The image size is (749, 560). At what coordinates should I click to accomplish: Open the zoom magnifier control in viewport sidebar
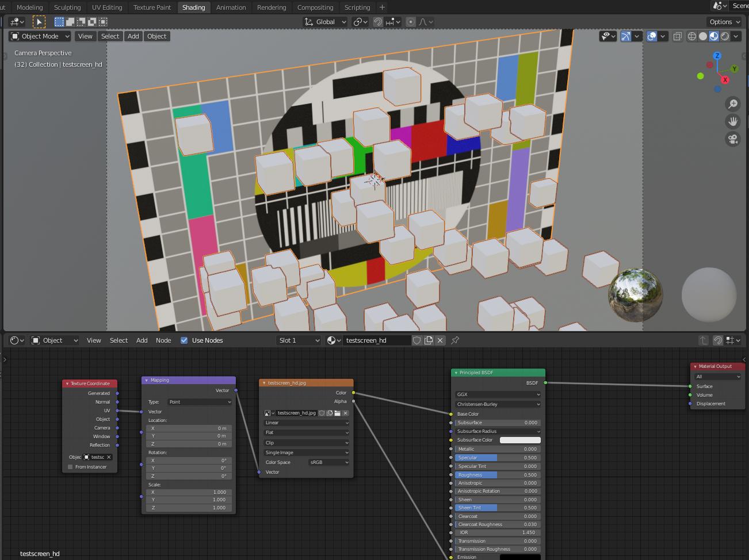[732, 104]
